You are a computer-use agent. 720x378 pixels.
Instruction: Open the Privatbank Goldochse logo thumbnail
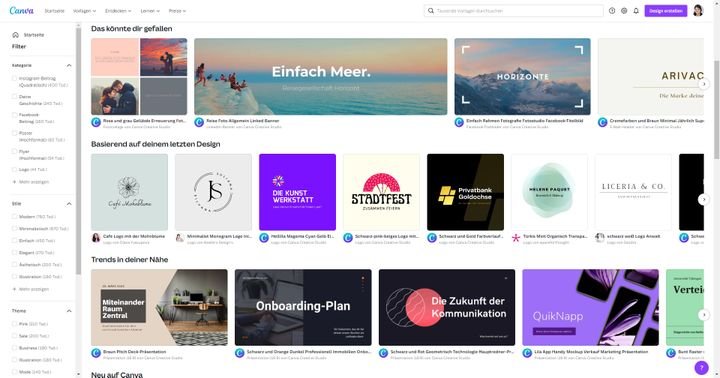pos(465,192)
